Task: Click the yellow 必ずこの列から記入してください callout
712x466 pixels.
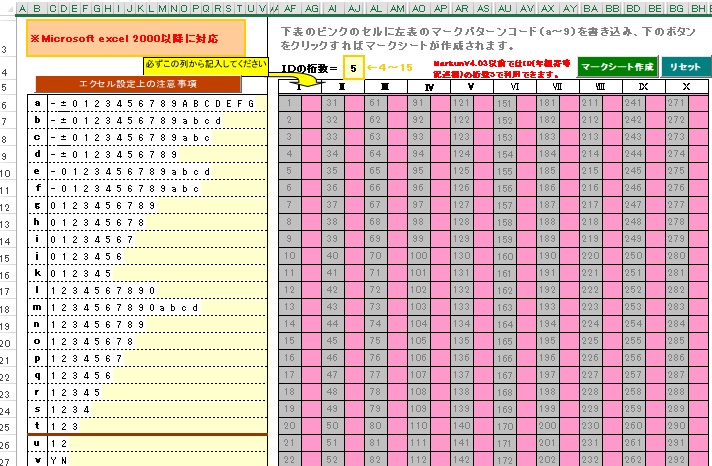Action: click(x=205, y=65)
